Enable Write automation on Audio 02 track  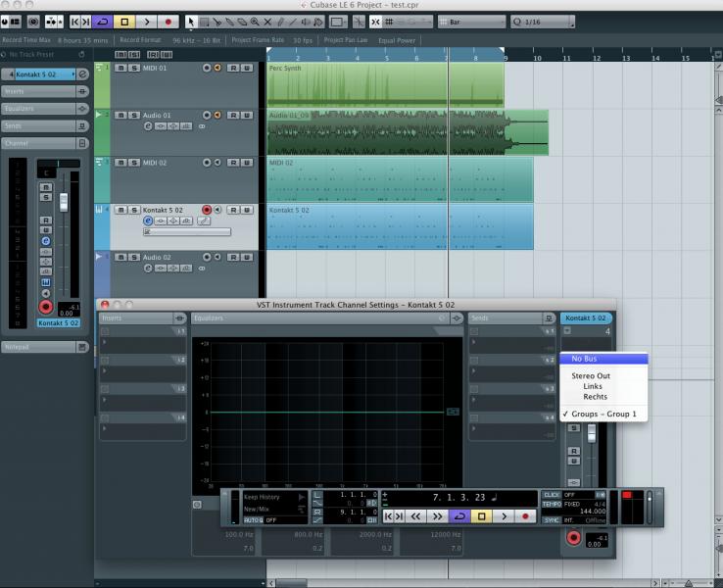[x=247, y=257]
